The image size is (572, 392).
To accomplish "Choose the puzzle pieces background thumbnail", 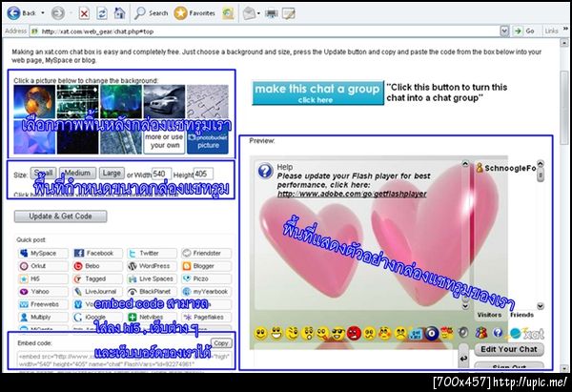I will click(x=208, y=101).
